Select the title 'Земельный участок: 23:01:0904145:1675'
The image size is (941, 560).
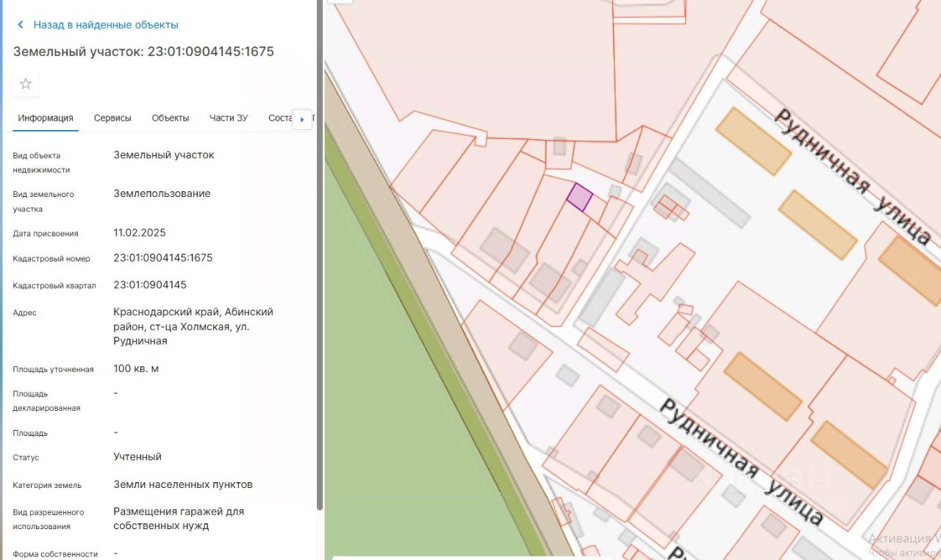pyautogui.click(x=143, y=51)
